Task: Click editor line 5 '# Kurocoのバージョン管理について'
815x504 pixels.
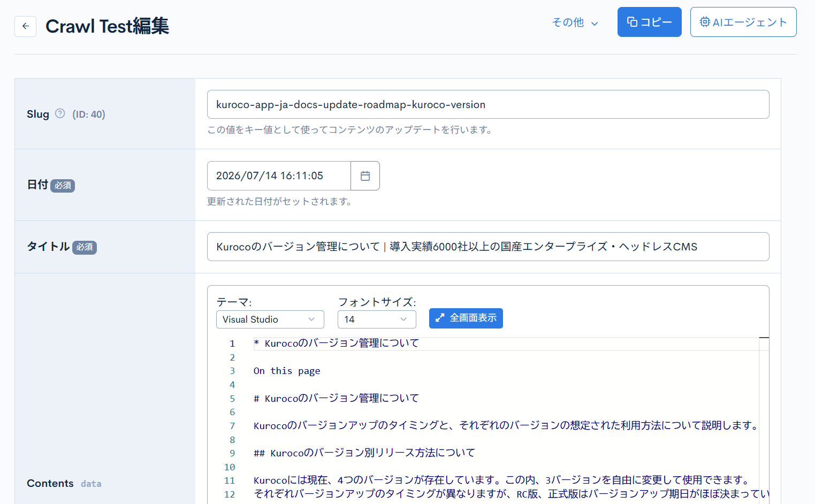Action: tap(336, 398)
